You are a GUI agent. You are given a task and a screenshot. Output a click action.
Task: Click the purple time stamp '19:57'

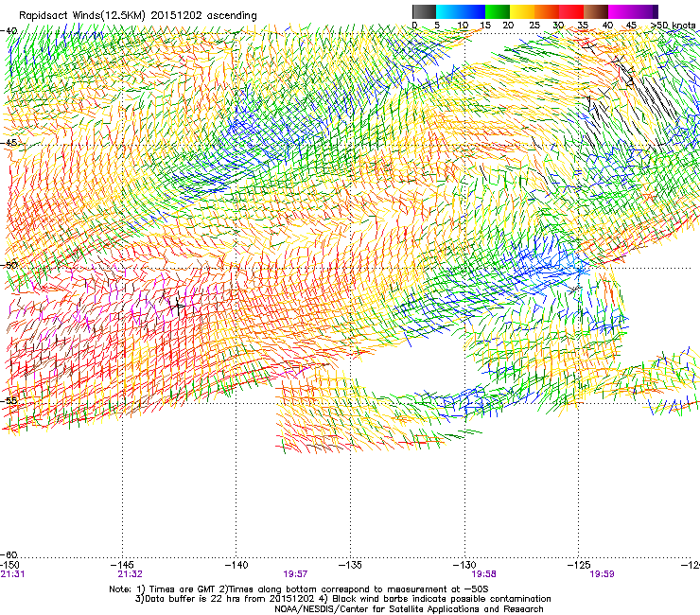pyautogui.click(x=295, y=574)
